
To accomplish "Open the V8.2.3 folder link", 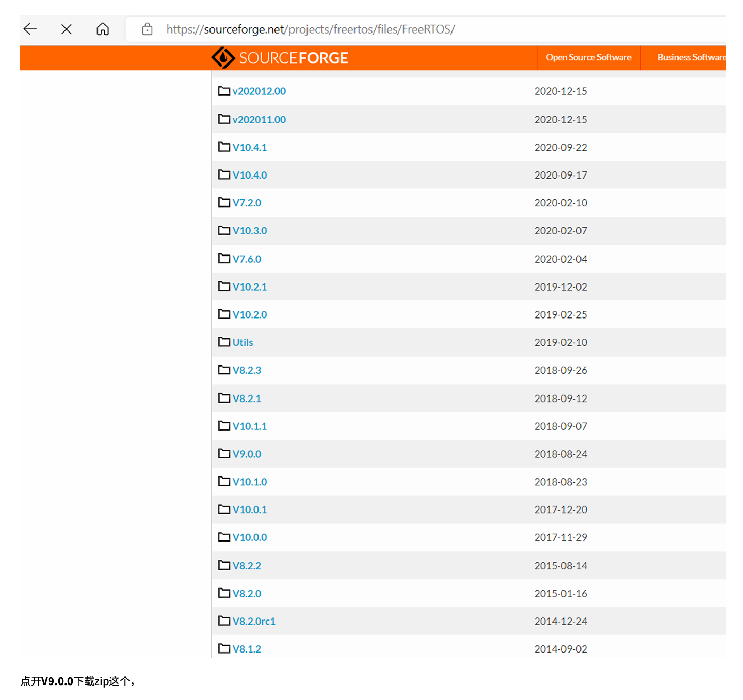I will point(247,371).
